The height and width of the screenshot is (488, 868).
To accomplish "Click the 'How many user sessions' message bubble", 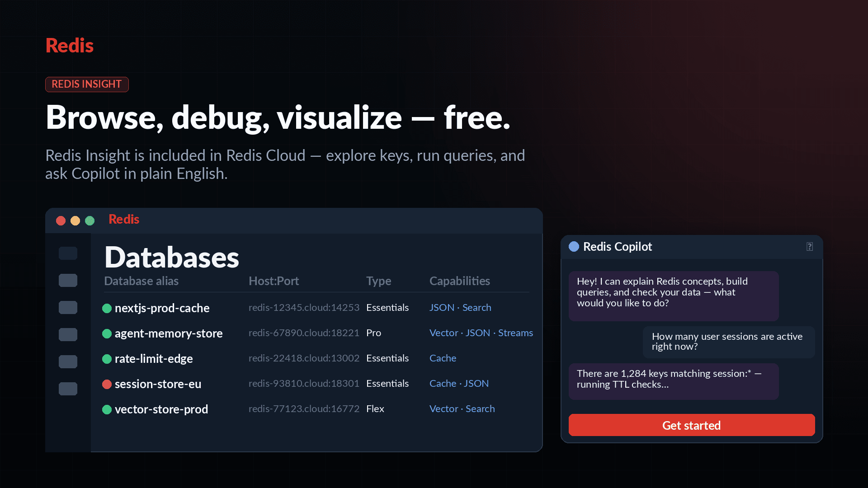I will click(729, 342).
